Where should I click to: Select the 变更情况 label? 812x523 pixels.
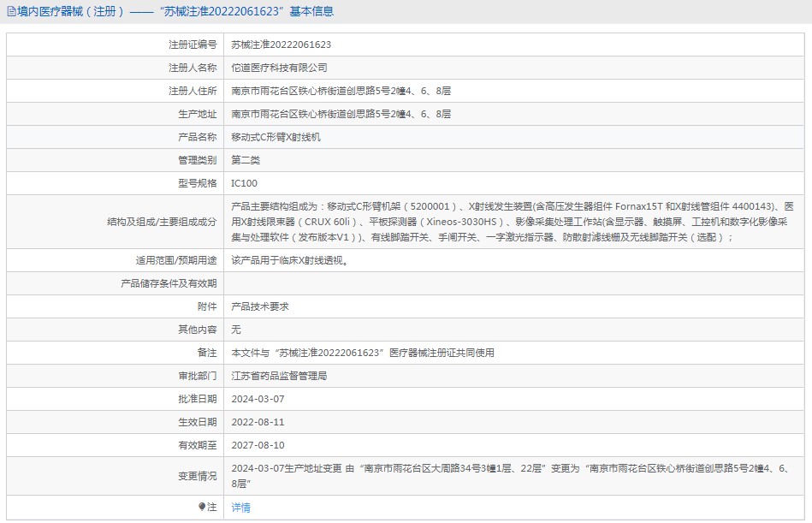point(198,476)
